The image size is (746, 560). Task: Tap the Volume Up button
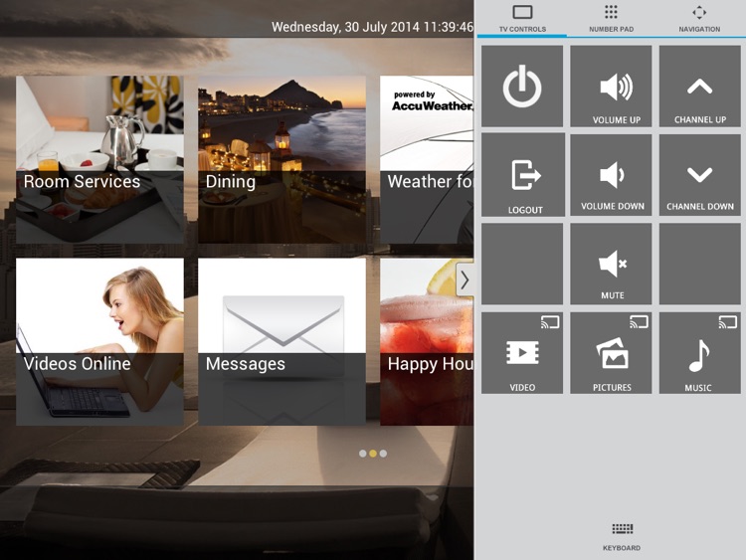[x=611, y=87]
